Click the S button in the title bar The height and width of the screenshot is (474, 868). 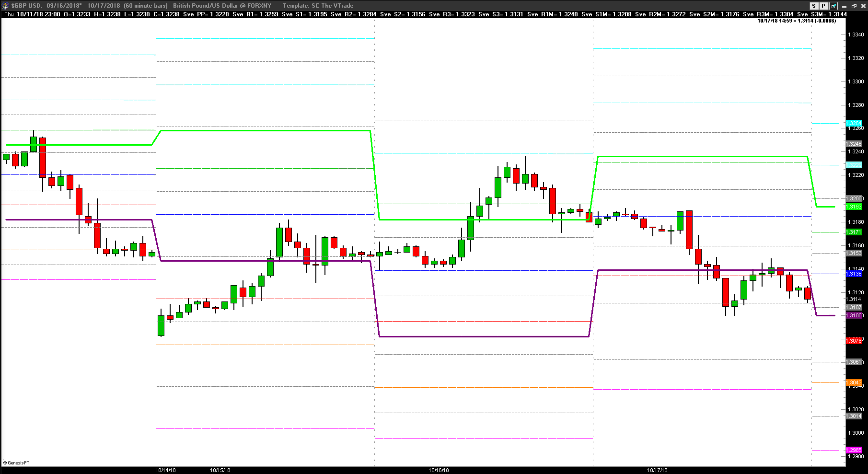[x=815, y=6]
